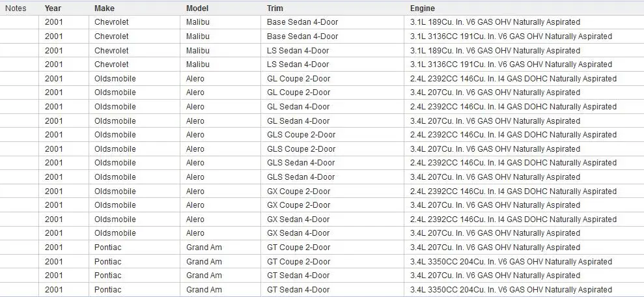
Task: Click 'GX Sedan 4-Door' trim in the 2.4L row
Action: pyautogui.click(x=298, y=219)
